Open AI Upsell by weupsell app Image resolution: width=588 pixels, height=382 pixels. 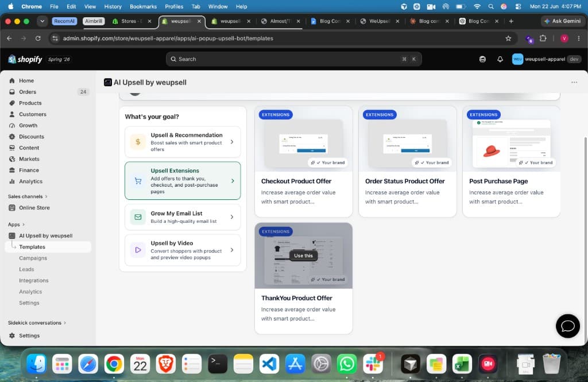coord(45,236)
